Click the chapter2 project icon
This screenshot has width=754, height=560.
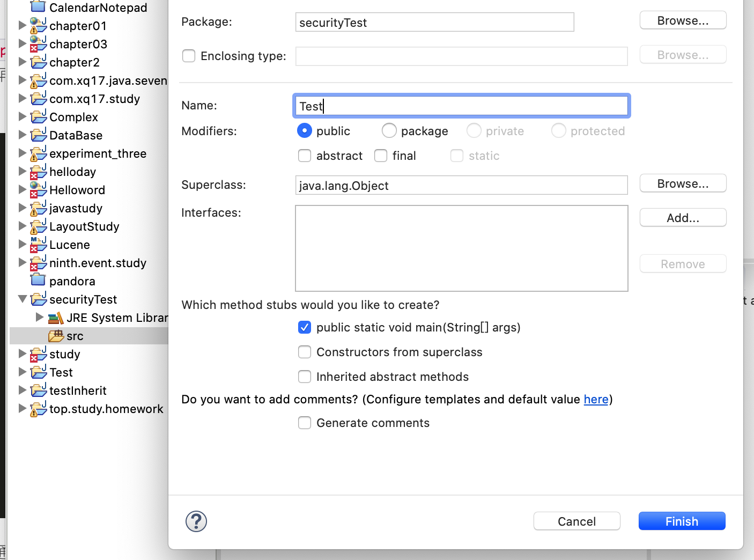click(x=38, y=62)
